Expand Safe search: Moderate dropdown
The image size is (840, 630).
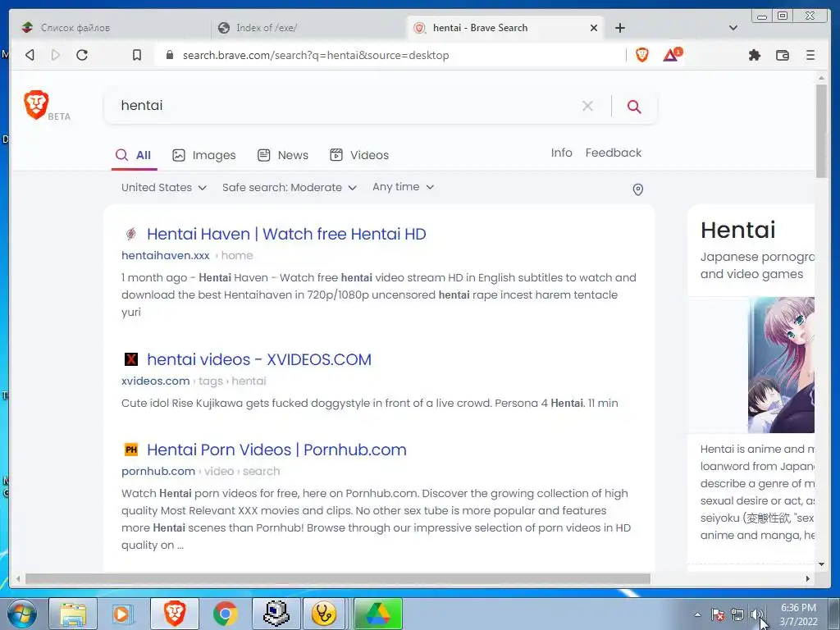coord(290,188)
